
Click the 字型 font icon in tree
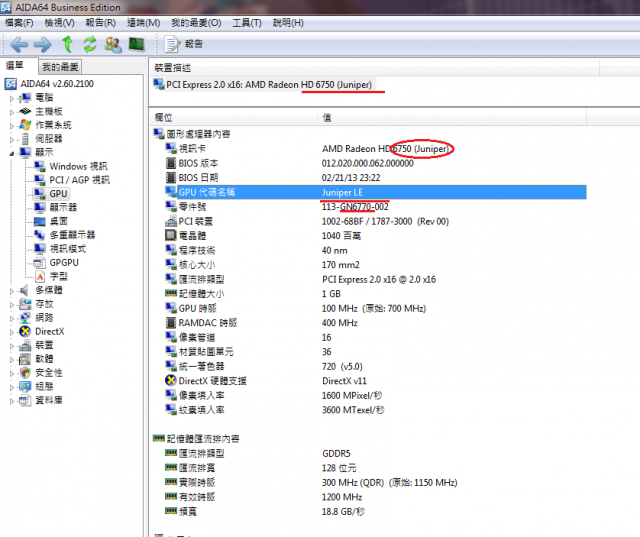click(x=40, y=276)
